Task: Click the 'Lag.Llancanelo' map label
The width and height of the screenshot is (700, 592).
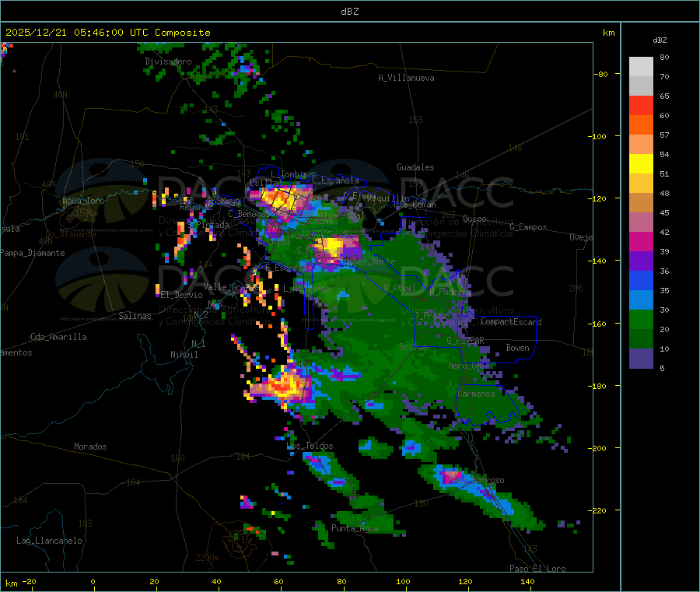Action: click(x=49, y=541)
